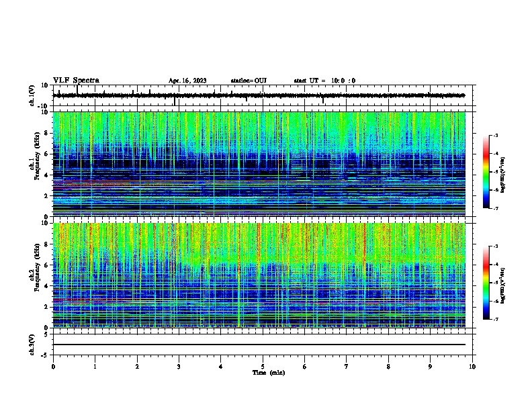Click time axis tick label "4"

click(x=221, y=367)
